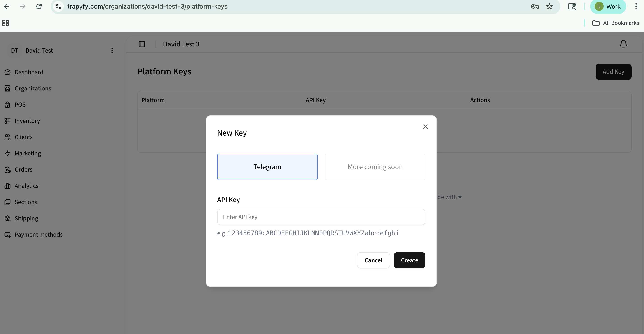644x334 pixels.
Task: Open the David Test account options menu
Action: pos(112,51)
